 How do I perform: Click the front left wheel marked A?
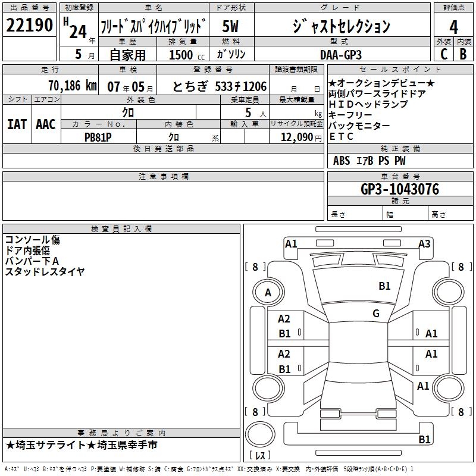tap(268, 293)
